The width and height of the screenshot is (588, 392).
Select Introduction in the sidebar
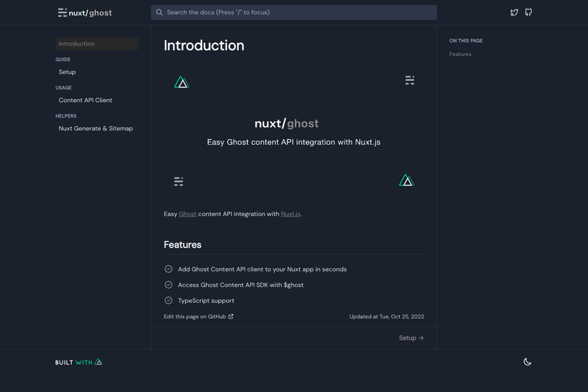click(97, 43)
